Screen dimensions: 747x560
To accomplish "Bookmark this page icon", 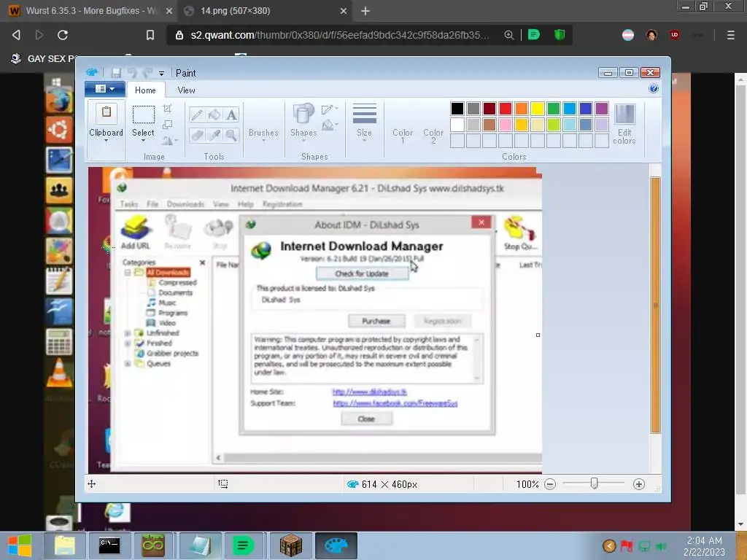I will click(x=150, y=35).
